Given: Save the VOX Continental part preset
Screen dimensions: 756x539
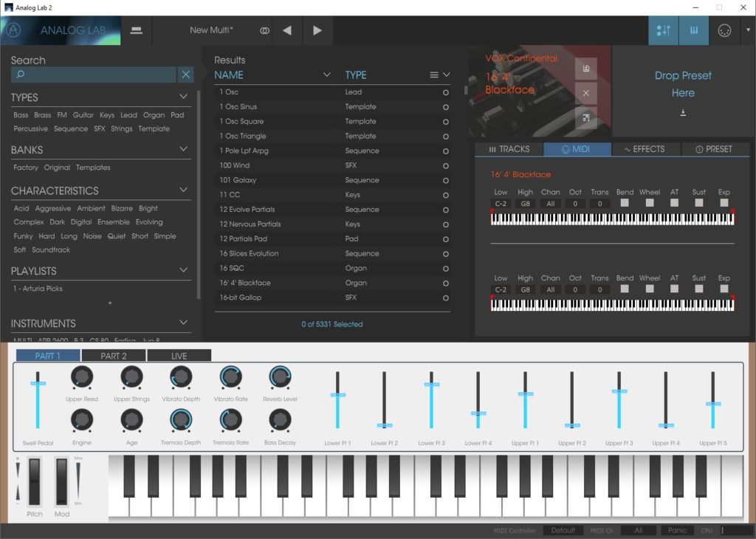Looking at the screenshot, I should (585, 69).
